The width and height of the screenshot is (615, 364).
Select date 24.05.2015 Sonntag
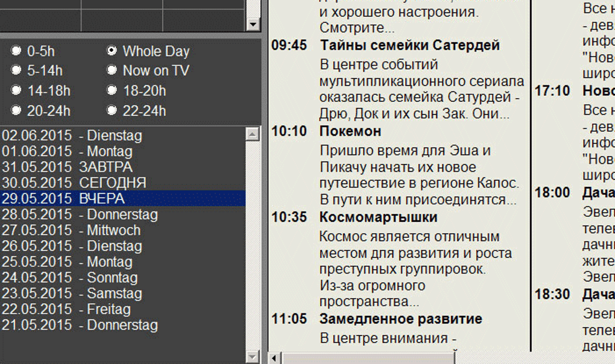pyautogui.click(x=123, y=277)
